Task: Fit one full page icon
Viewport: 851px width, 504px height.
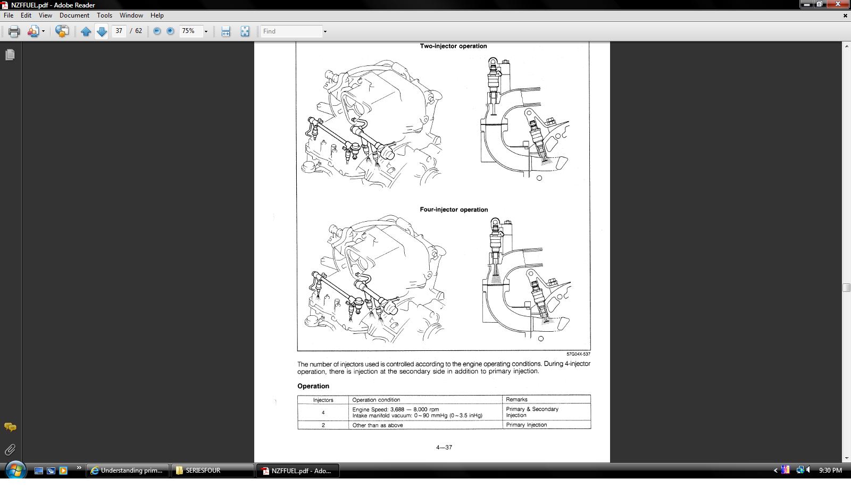Action: click(x=245, y=31)
